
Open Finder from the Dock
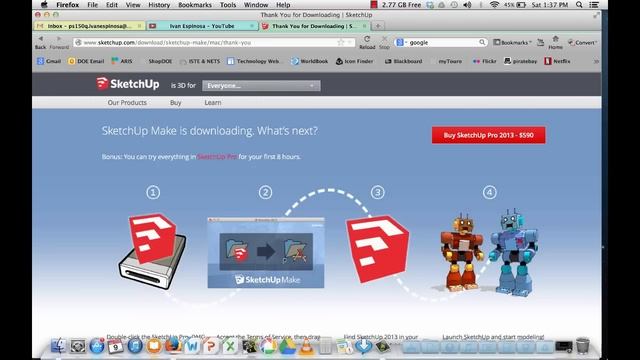click(x=58, y=346)
